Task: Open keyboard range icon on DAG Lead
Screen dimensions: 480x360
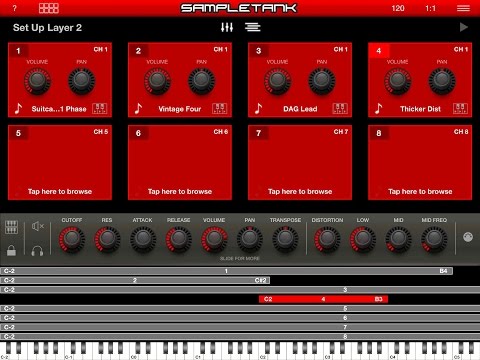Action: coord(340,108)
